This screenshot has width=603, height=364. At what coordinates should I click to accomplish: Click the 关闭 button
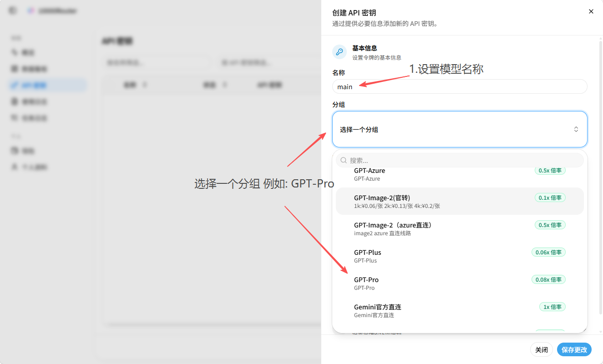542,349
